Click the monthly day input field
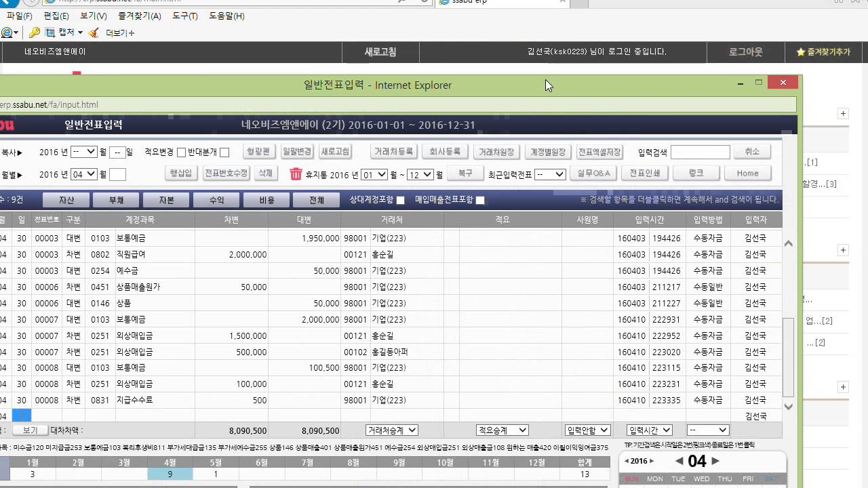868x488 pixels. click(x=117, y=174)
